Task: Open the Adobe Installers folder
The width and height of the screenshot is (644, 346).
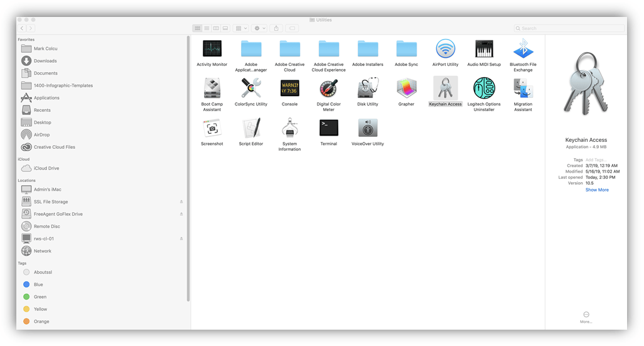Action: [x=368, y=49]
